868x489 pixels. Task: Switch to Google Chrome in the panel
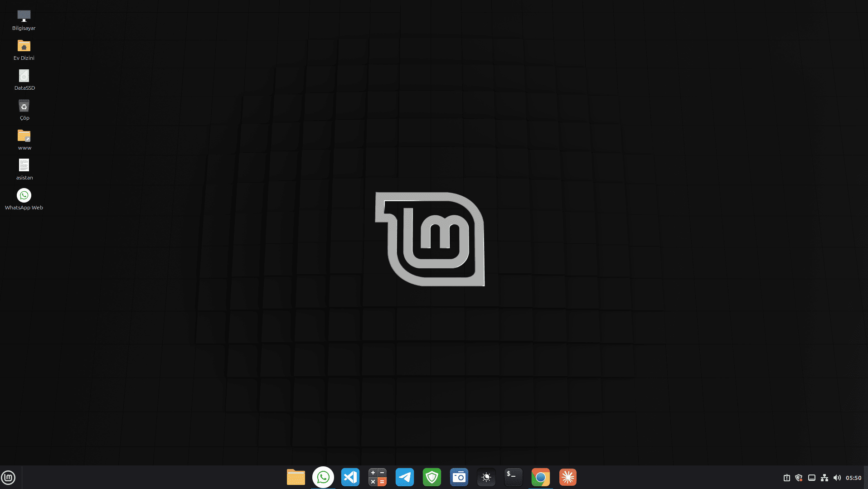(x=541, y=477)
